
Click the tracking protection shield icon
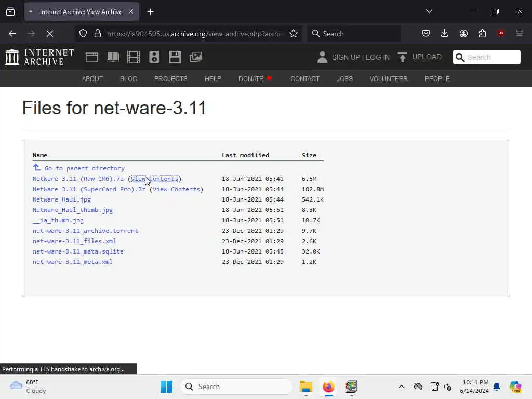[83, 34]
